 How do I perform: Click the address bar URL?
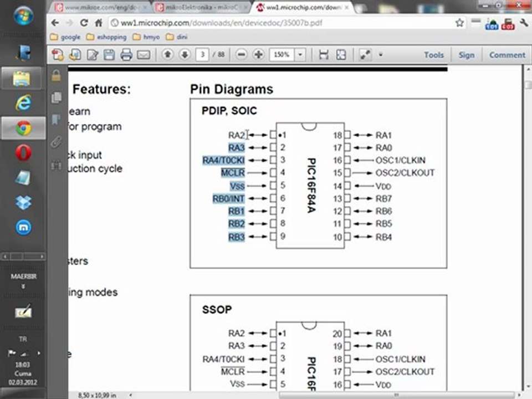[x=221, y=23]
